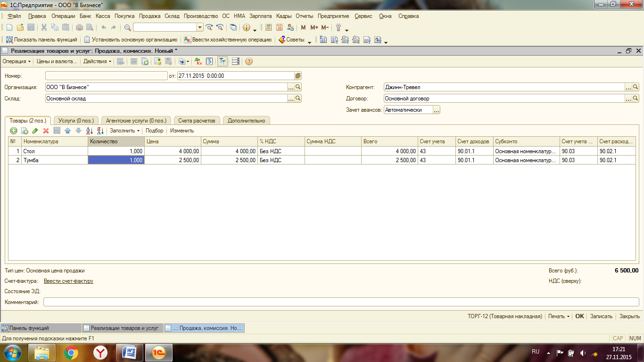The image size is (644, 362).
Task: Switch to the Счета расчетов tab
Action: (x=197, y=120)
